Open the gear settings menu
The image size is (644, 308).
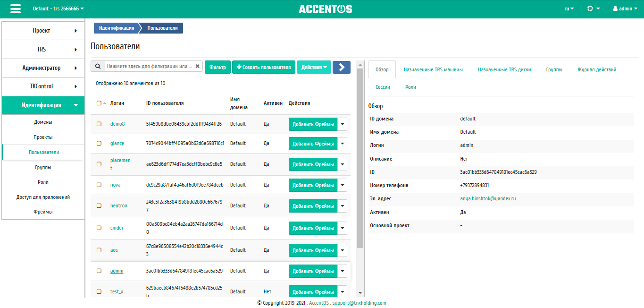click(x=593, y=9)
